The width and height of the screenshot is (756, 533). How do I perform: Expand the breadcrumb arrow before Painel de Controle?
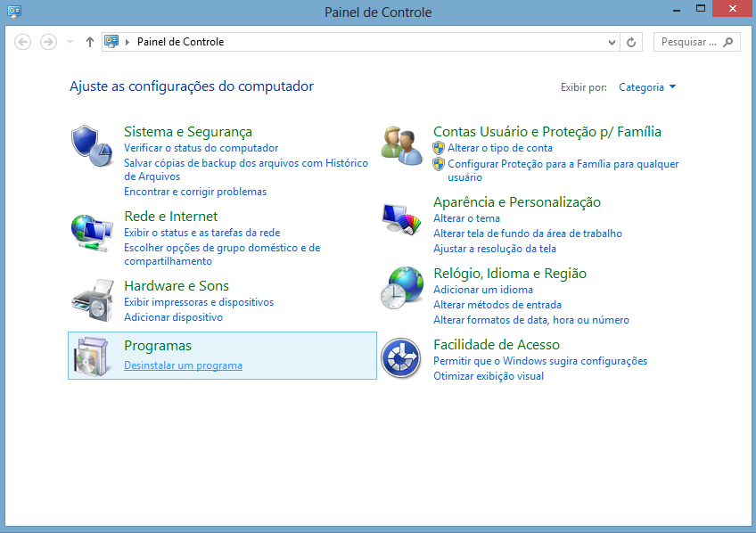[x=127, y=42]
